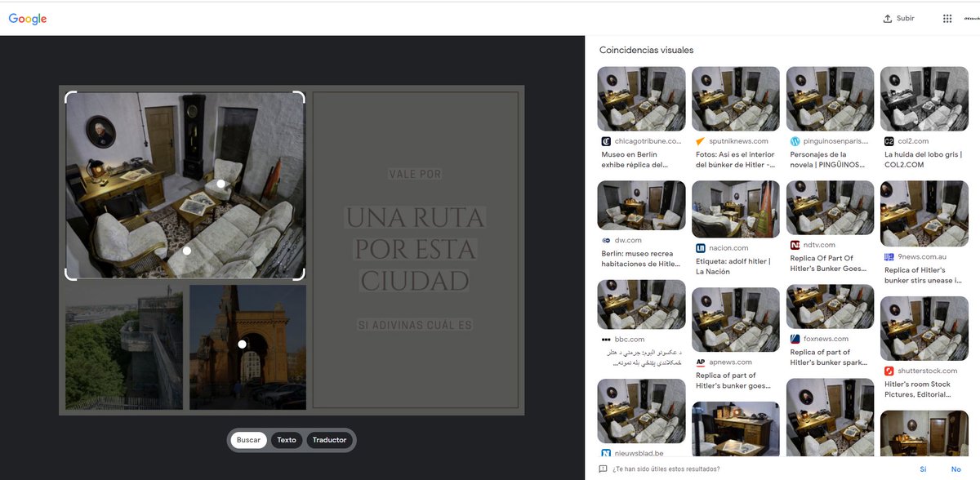Click the thumbnail above nieuwsblad.be
Image resolution: width=980 pixels, height=480 pixels.
(641, 411)
